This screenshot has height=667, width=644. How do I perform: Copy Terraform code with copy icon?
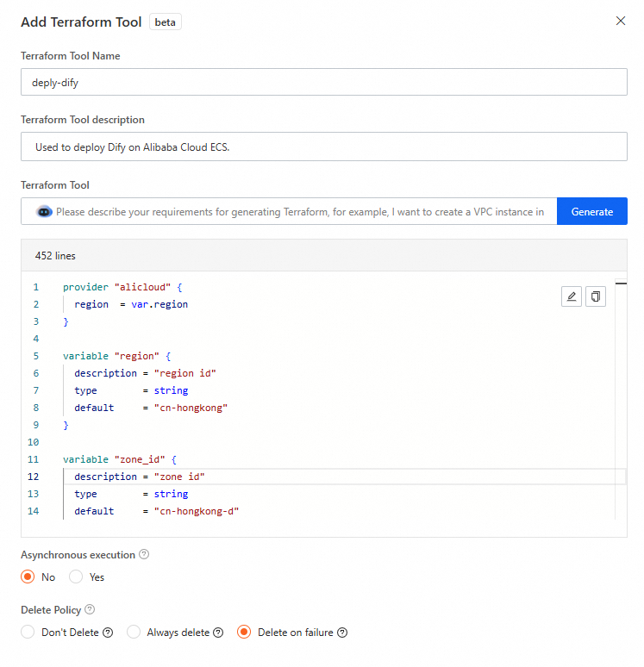(596, 297)
